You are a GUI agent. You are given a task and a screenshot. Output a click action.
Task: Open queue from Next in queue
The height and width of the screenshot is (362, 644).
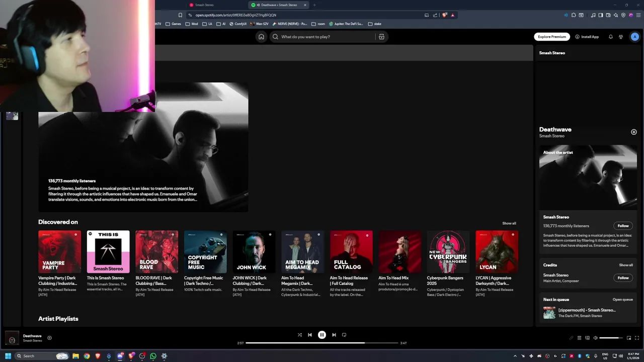[623, 300]
